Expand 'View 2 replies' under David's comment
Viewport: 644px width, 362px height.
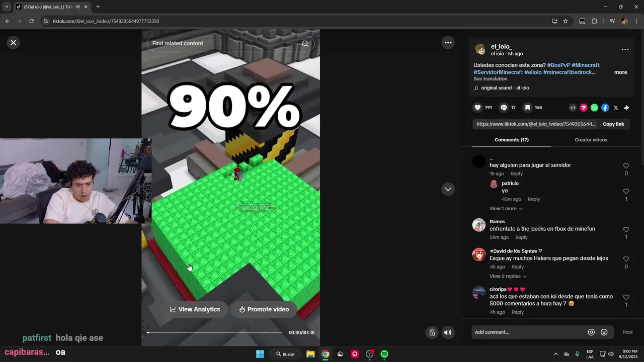click(x=508, y=277)
